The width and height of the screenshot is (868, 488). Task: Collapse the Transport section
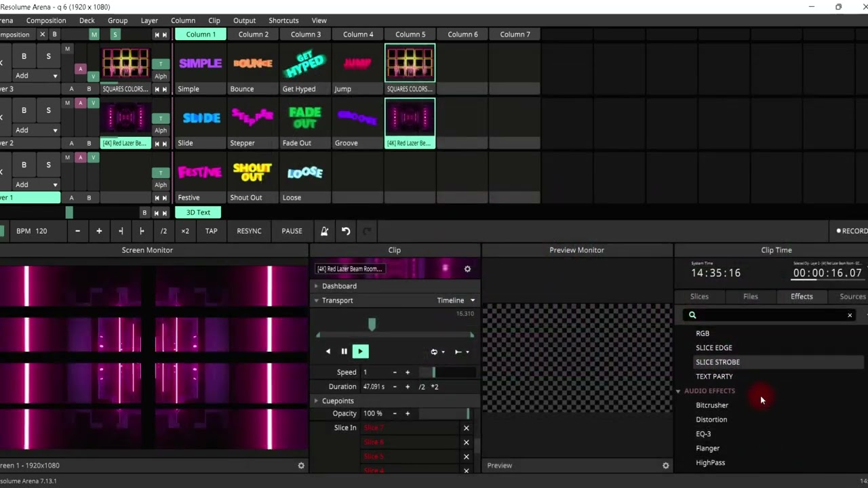(x=316, y=300)
